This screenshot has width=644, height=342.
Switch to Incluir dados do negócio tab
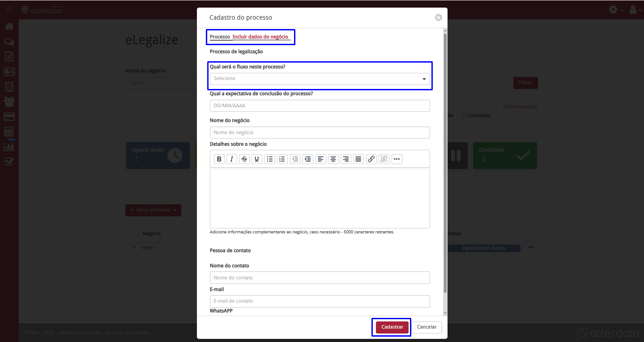tap(260, 37)
